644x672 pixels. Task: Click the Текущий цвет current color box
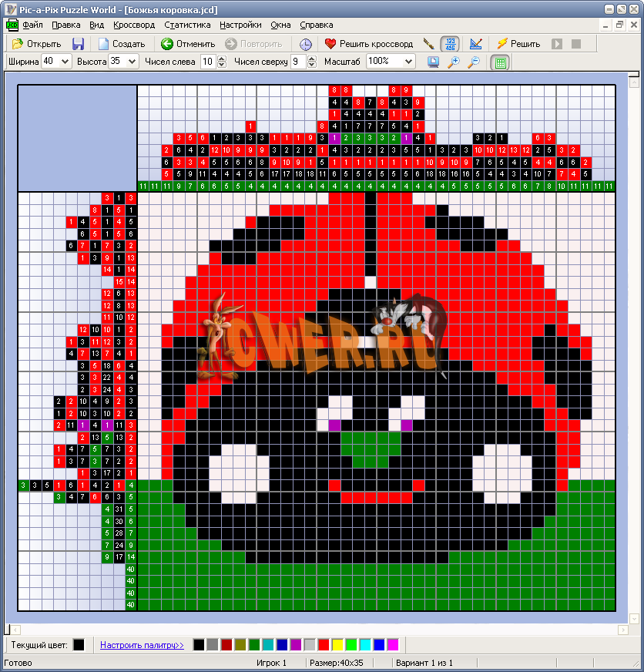(79, 645)
